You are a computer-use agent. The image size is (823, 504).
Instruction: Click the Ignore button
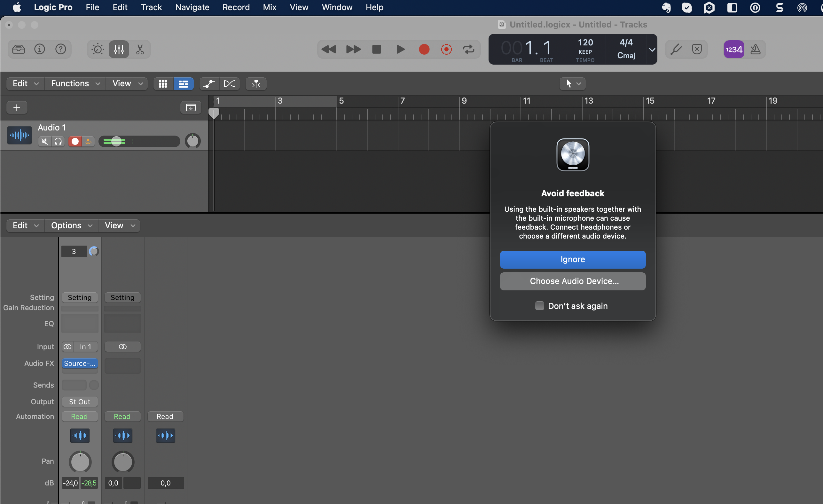[x=573, y=259]
